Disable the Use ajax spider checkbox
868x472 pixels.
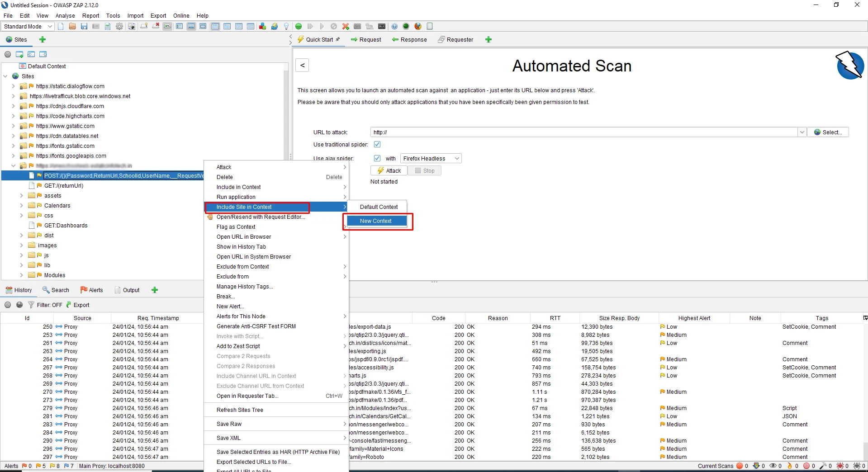[377, 158]
